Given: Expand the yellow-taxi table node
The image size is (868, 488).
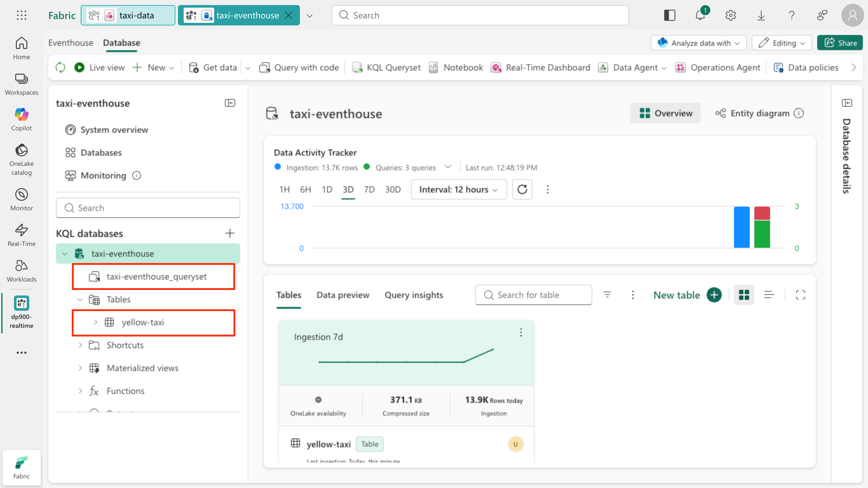Looking at the screenshot, I should (x=96, y=322).
